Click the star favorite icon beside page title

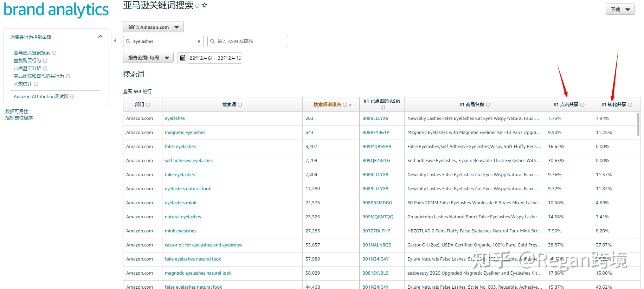click(205, 6)
